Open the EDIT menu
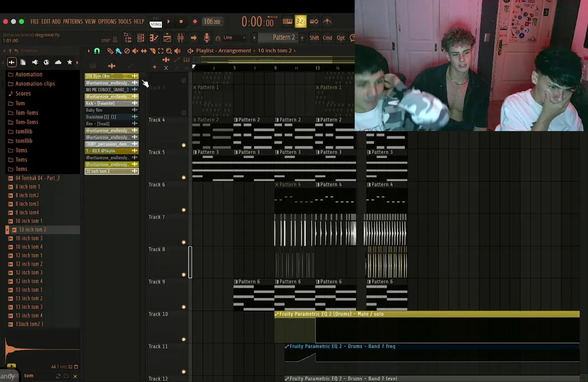The height and width of the screenshot is (382, 588). point(46,22)
